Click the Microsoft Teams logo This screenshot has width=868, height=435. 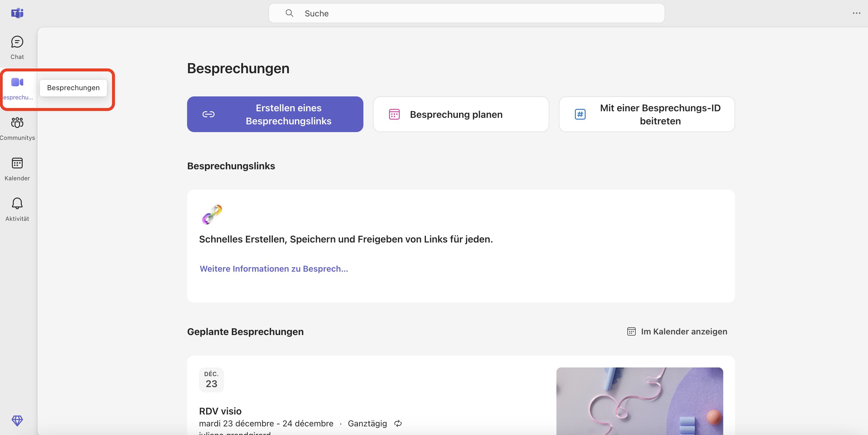point(17,13)
